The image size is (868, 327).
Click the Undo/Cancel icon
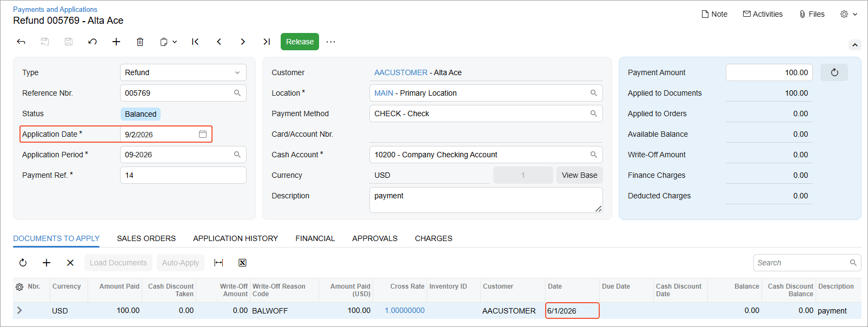(92, 42)
